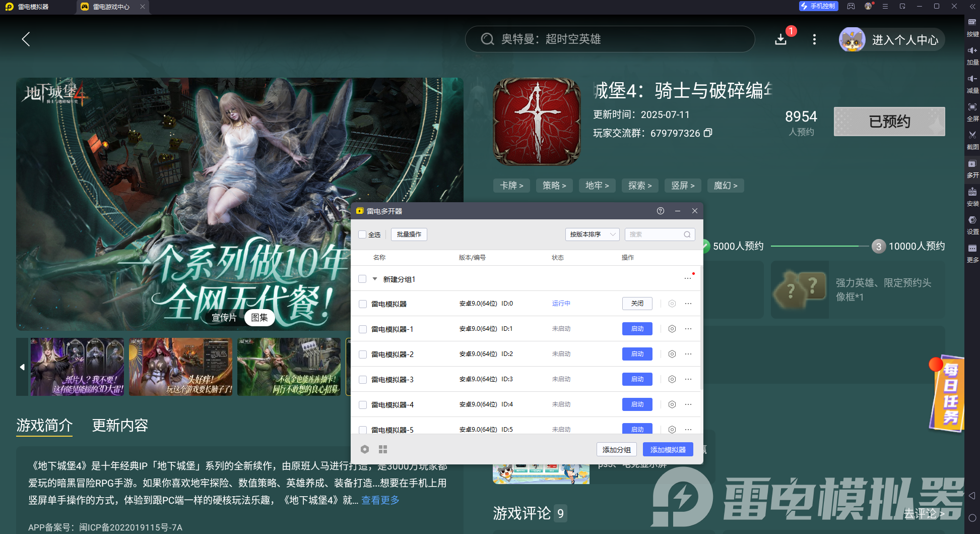Image resolution: width=980 pixels, height=534 pixels.
Task: Open settings gear for 雷电模拟器-2
Action: 672,354
